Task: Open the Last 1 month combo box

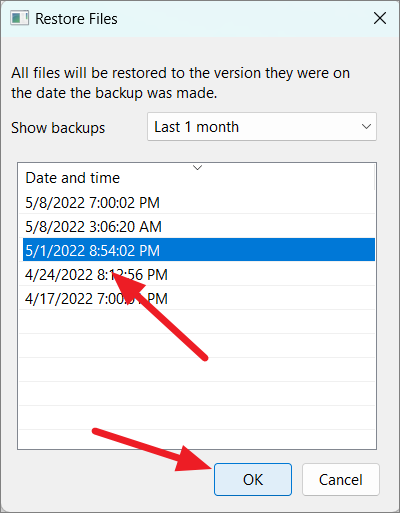Action: 262,127
